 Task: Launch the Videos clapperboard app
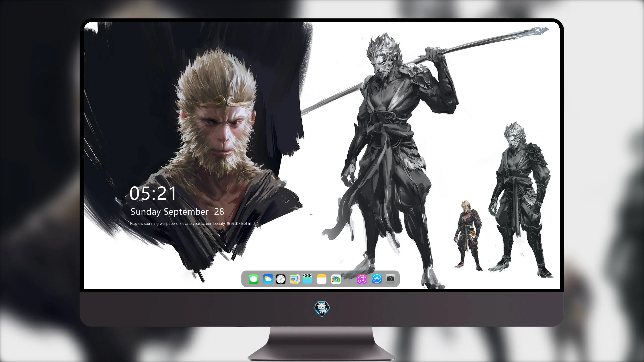coord(308,279)
